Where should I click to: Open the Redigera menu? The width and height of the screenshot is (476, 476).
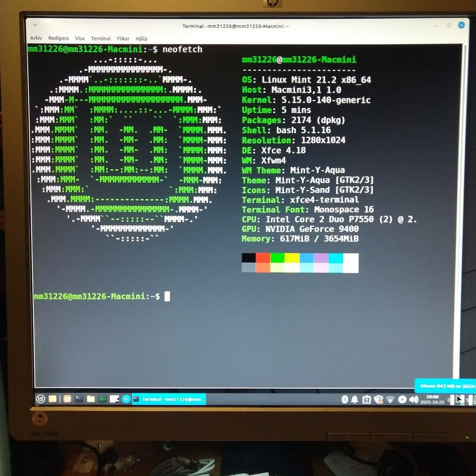tap(58, 39)
